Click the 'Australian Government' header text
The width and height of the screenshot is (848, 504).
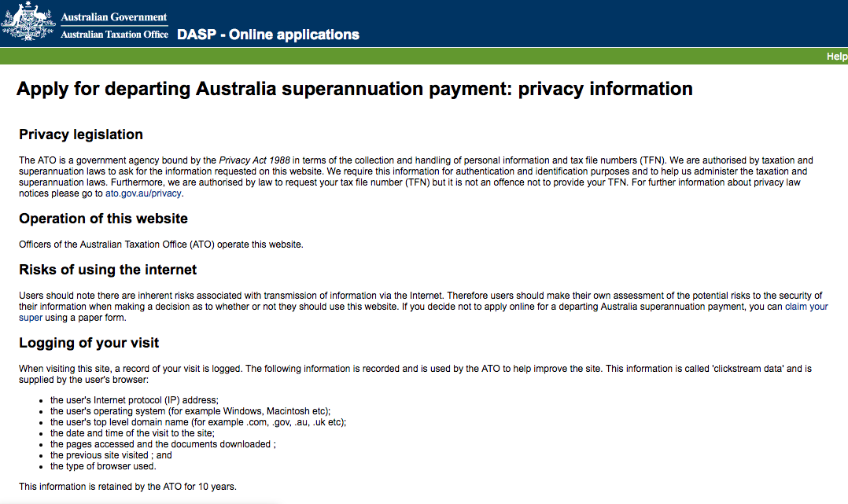point(114,17)
